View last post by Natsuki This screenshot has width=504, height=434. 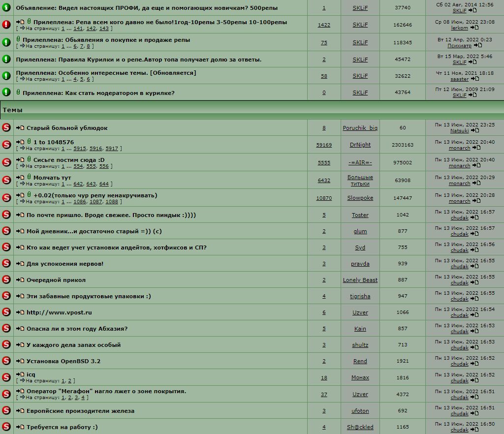[475, 130]
